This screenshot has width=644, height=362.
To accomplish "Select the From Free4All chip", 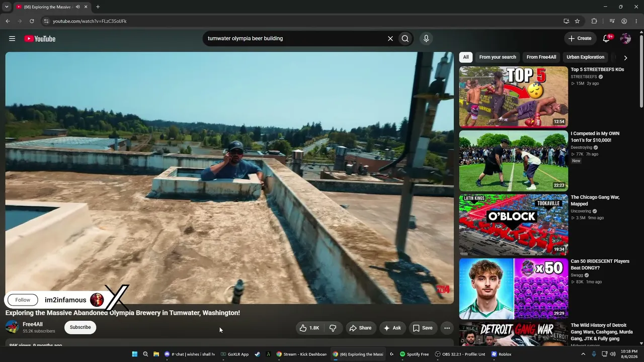I will (x=541, y=57).
